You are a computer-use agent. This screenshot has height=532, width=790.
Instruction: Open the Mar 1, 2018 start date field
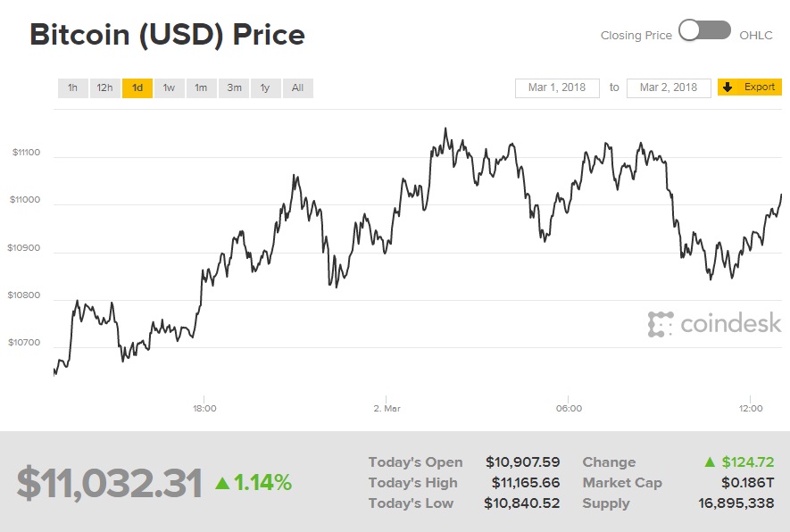tap(557, 87)
